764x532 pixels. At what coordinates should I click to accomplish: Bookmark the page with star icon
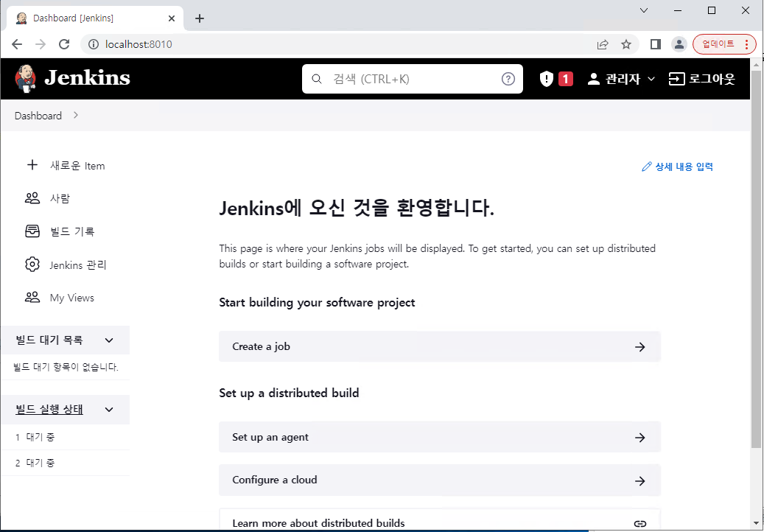(x=626, y=44)
